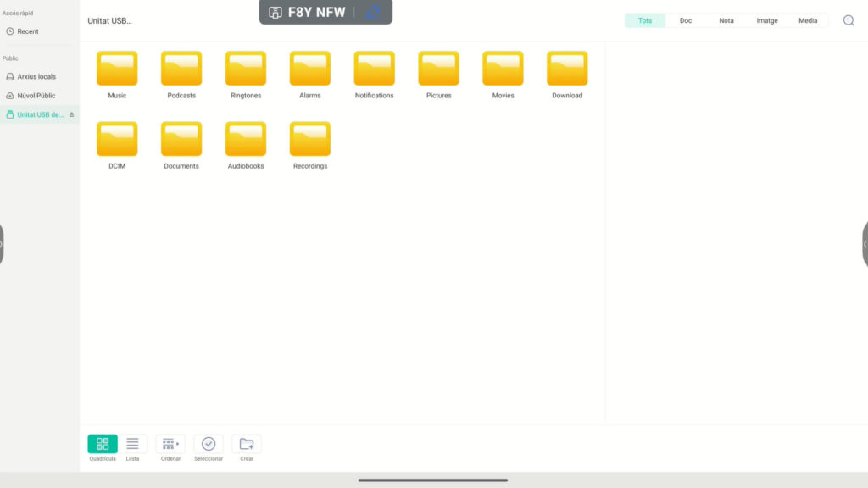This screenshot has height=488, width=868.
Task: Go to Arxius locals storage
Action: click(x=36, y=76)
